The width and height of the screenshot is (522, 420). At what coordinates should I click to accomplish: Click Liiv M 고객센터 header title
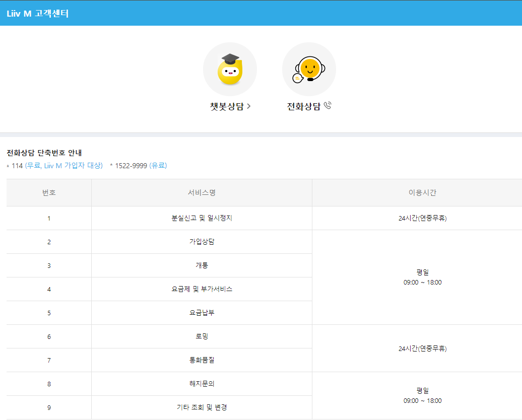[x=38, y=14]
